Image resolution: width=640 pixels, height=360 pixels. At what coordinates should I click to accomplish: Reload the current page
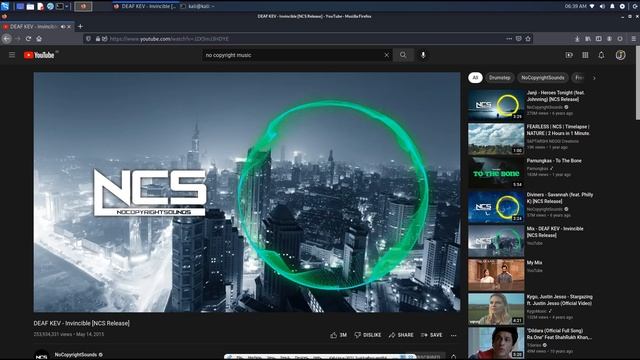[x=28, y=39]
